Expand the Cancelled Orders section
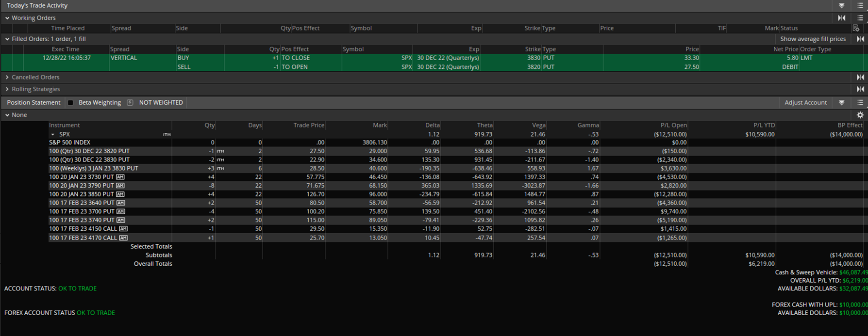Screen dimensions: 868x336 point(7,77)
